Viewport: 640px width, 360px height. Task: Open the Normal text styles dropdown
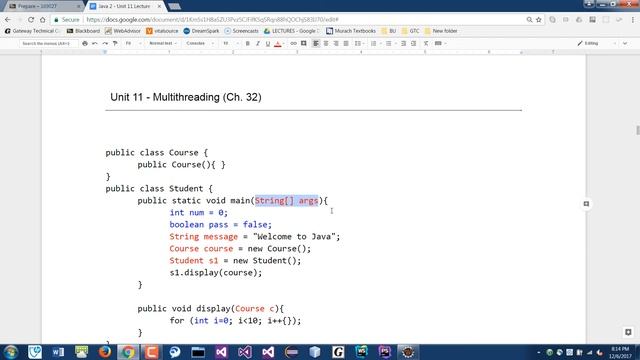click(162, 43)
